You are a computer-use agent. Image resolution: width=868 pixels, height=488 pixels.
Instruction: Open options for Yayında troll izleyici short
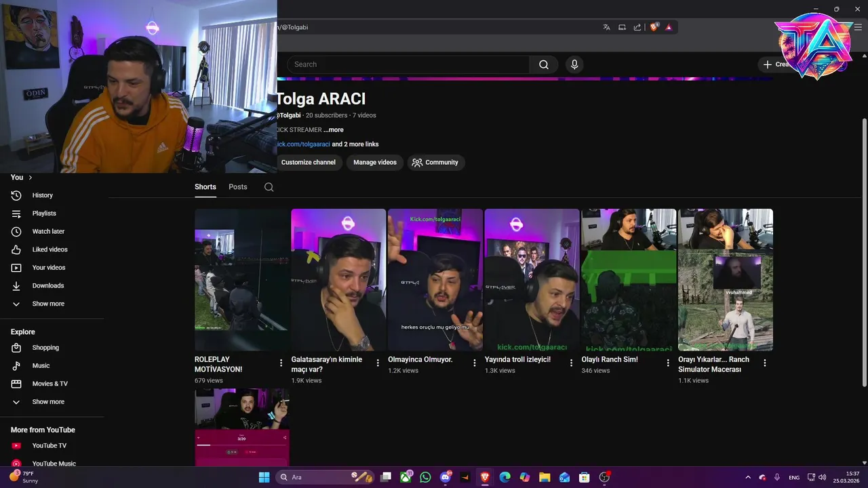point(571,363)
